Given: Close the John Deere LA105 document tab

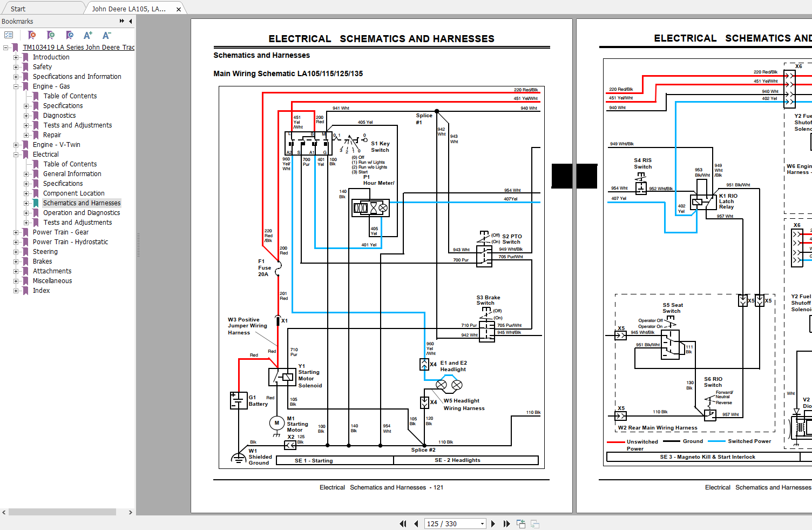Looking at the screenshot, I should coord(179,9).
